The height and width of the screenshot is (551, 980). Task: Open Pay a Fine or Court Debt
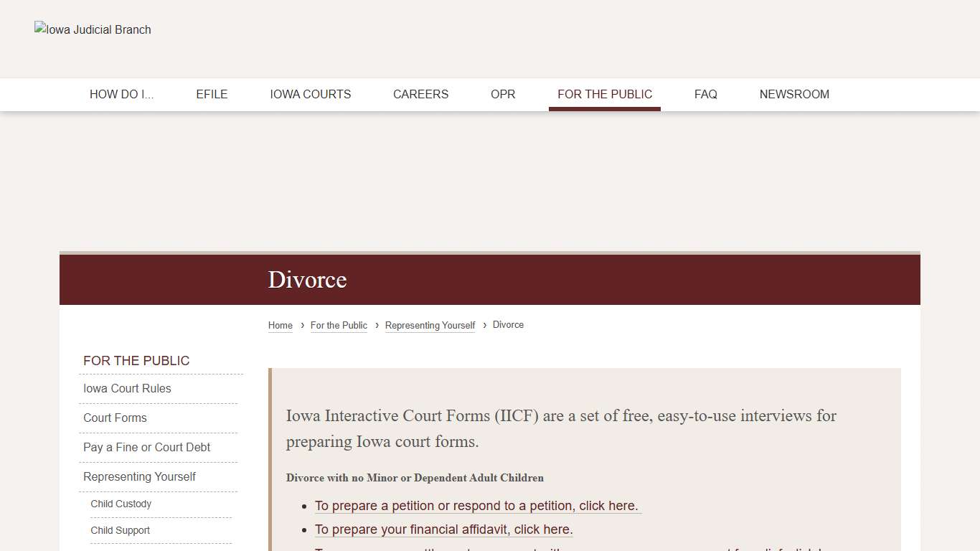click(x=146, y=447)
